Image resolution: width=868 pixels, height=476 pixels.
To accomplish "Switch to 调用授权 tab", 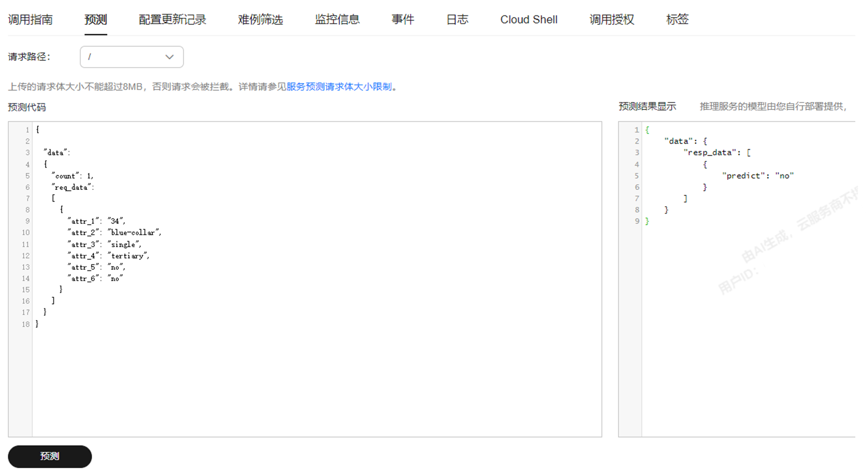I will coord(612,20).
